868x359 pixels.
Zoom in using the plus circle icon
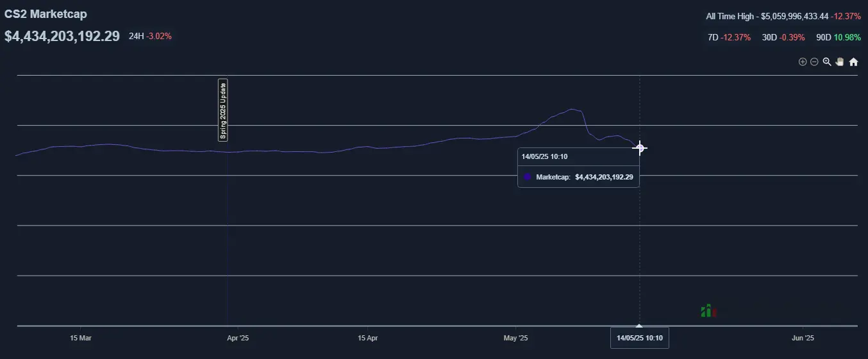pyautogui.click(x=802, y=62)
